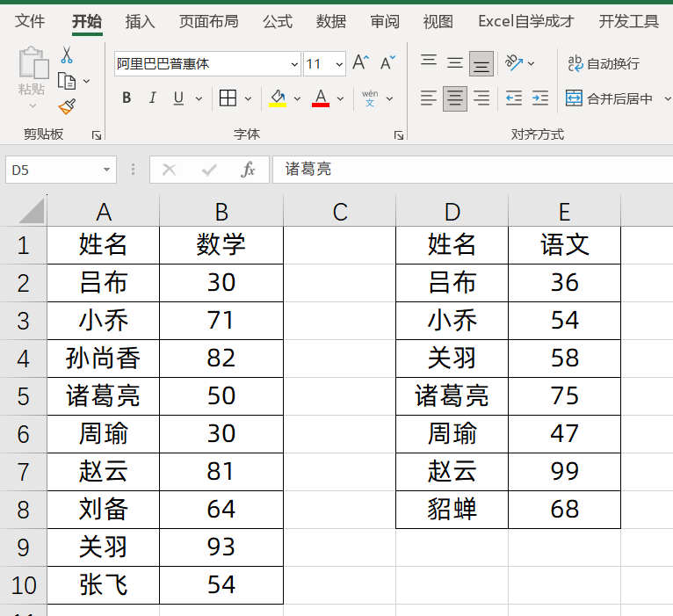
Task: Switch to the 视图 tab
Action: click(x=438, y=21)
